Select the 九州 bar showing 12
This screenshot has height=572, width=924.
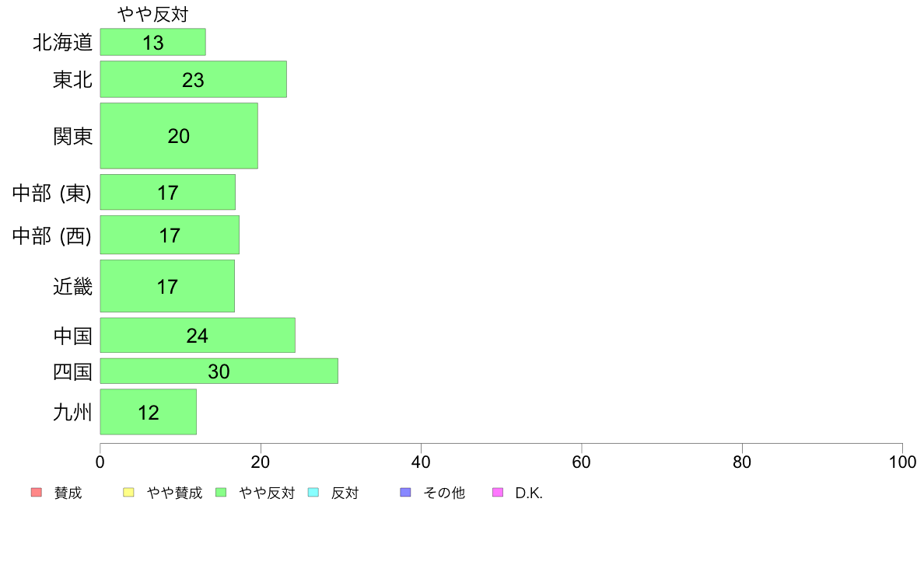pos(148,412)
